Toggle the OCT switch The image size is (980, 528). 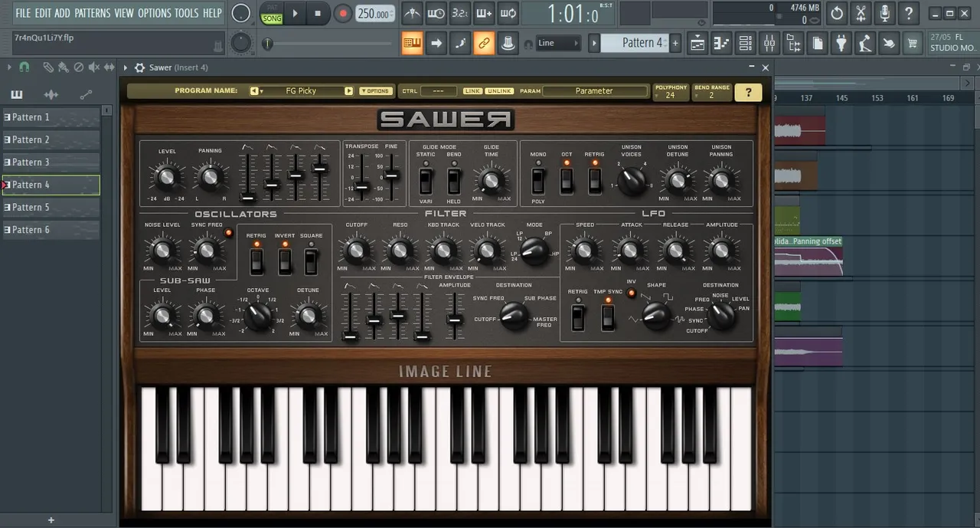tap(567, 181)
